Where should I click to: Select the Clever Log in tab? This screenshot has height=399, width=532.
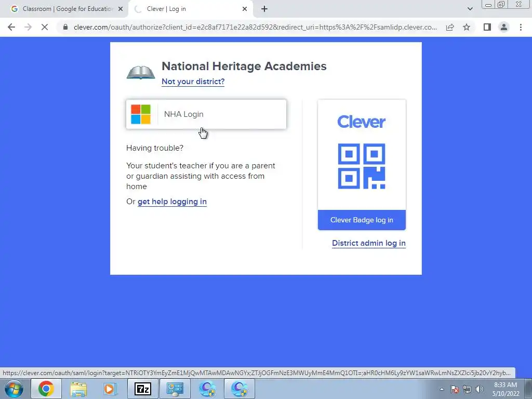tap(190, 9)
